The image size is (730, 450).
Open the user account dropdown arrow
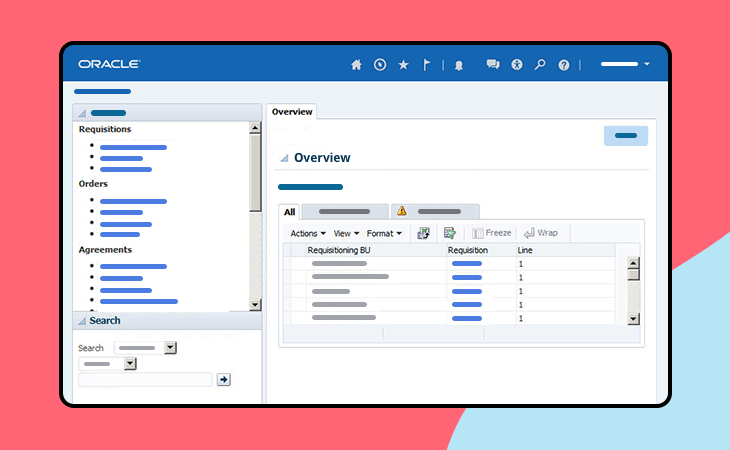click(647, 64)
